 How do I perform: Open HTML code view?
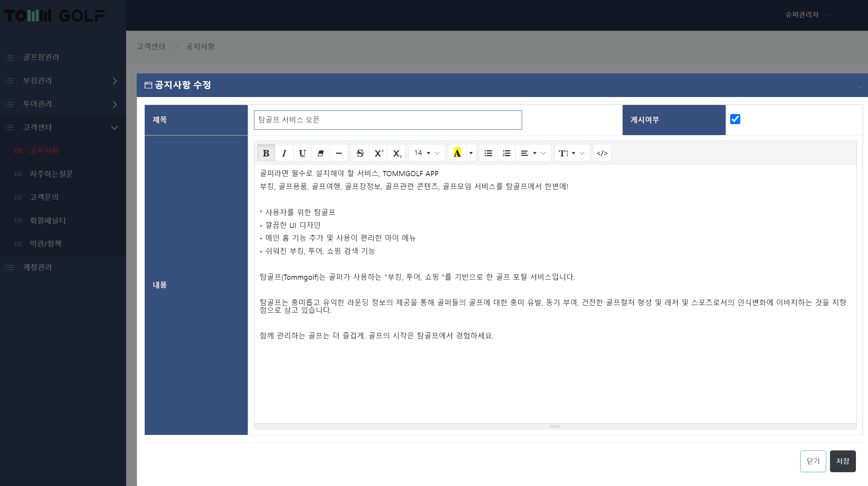[602, 153]
